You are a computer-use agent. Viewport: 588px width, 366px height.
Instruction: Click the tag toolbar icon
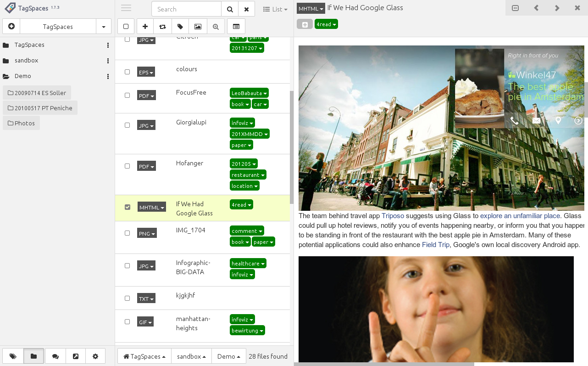[180, 27]
